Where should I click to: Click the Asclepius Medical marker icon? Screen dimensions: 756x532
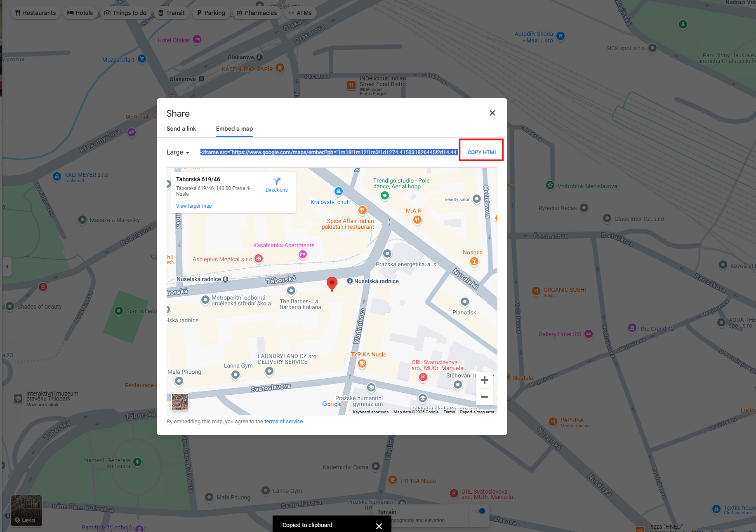click(x=259, y=258)
